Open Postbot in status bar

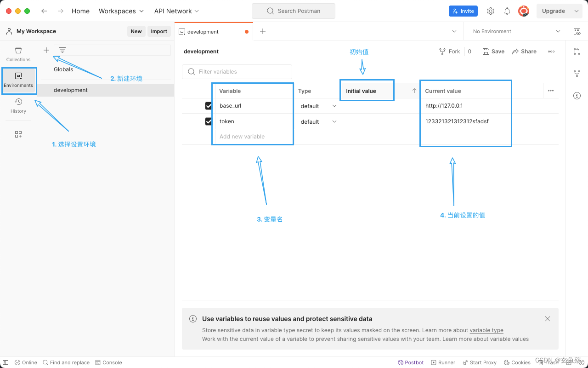pyautogui.click(x=411, y=362)
